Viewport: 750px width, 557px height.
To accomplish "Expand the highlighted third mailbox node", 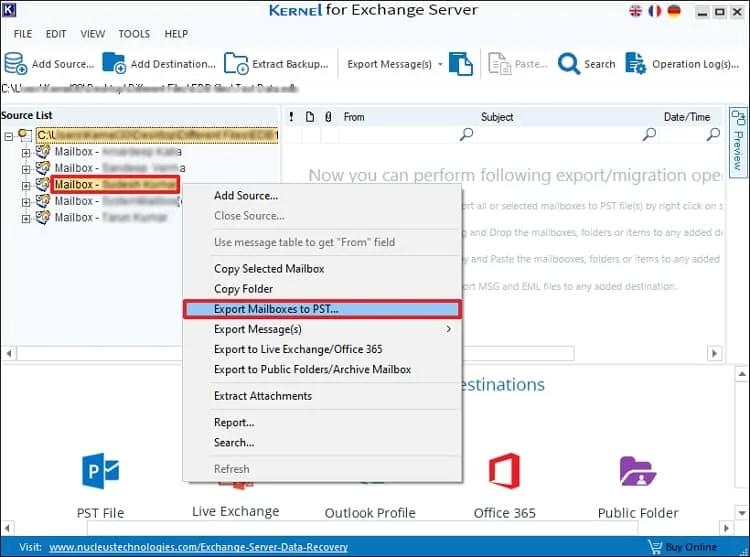I will (26, 186).
